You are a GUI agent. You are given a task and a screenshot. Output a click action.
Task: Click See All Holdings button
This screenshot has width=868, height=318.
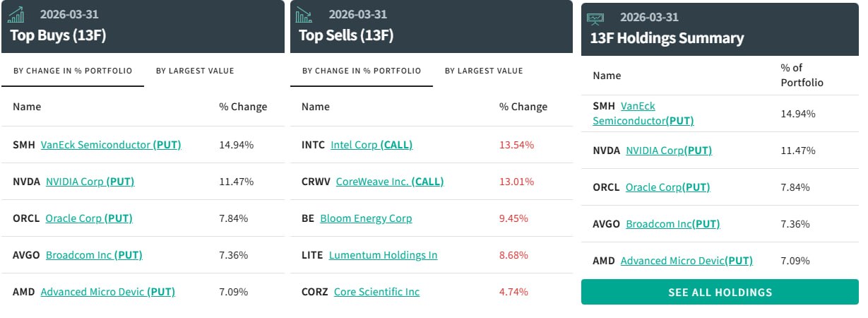click(720, 292)
